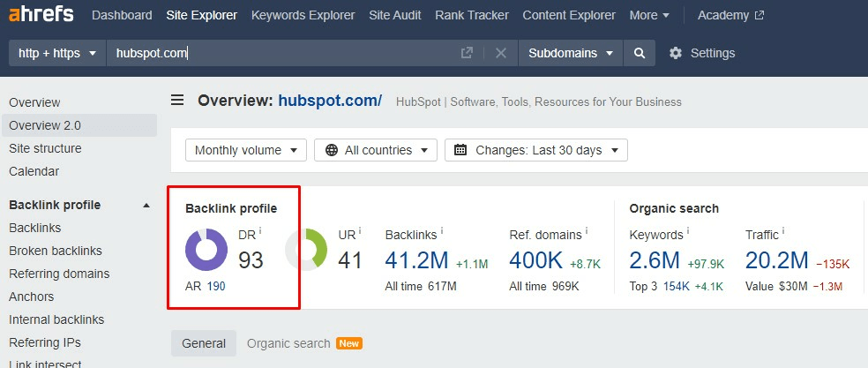
Task: Open Site Explorer
Action: (201, 15)
